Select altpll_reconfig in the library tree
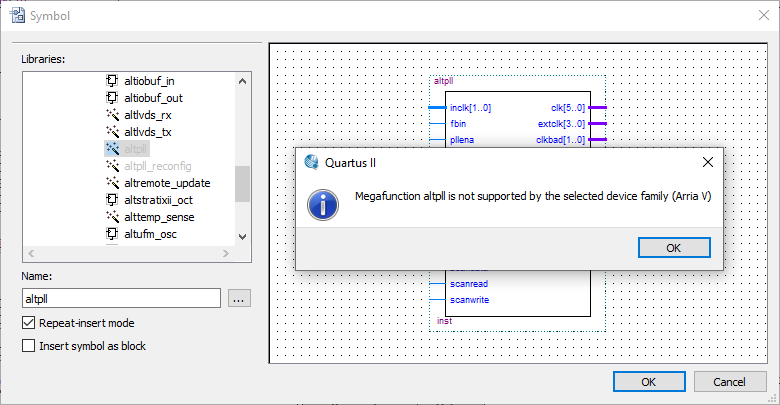780x405 pixels. [x=157, y=166]
